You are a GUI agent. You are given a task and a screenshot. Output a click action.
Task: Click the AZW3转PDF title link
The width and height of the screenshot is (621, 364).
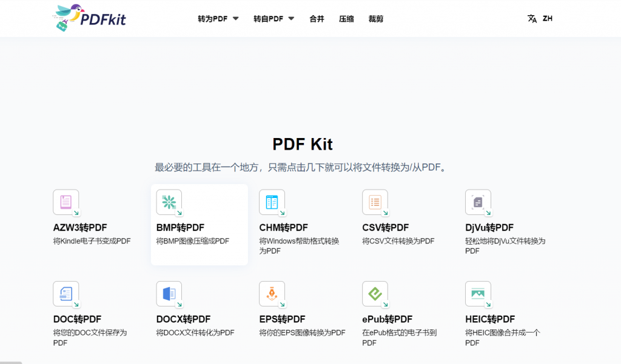click(x=80, y=228)
